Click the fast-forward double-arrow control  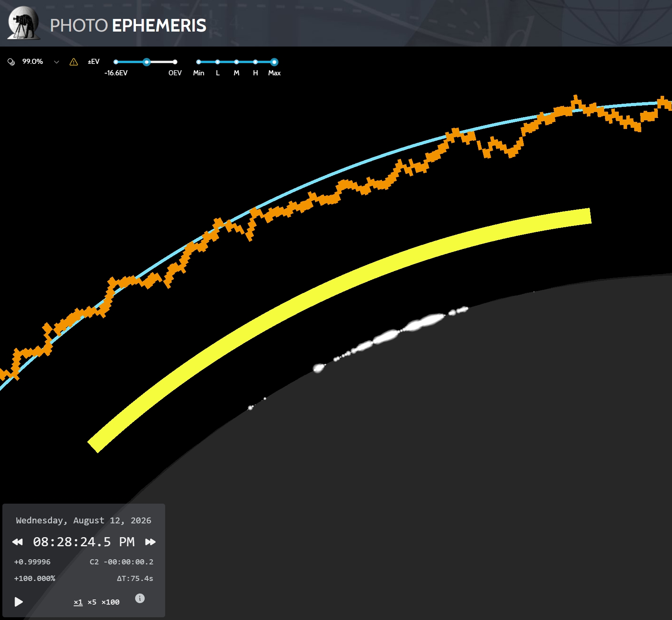[150, 542]
